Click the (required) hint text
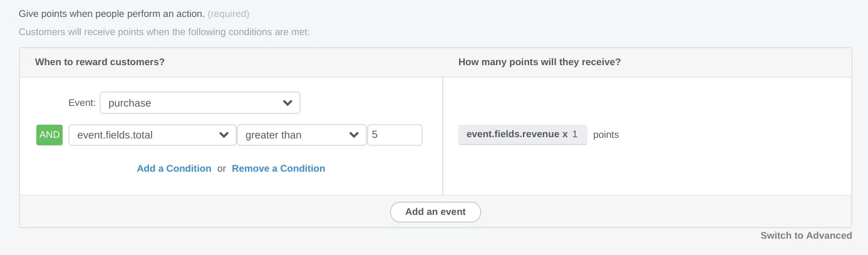 [229, 13]
